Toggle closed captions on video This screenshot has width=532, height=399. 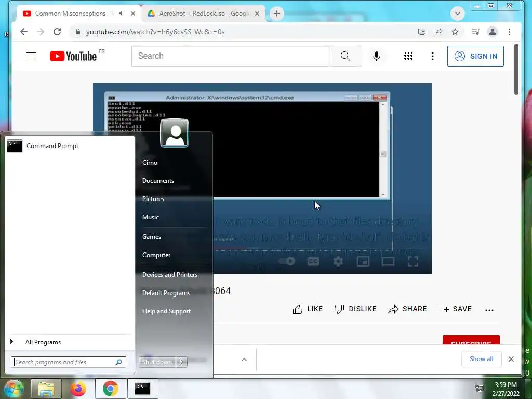point(313,261)
